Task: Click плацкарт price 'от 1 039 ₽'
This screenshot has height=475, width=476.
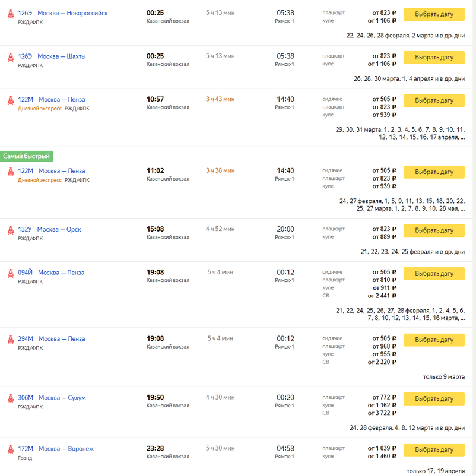Action: pos(382,448)
